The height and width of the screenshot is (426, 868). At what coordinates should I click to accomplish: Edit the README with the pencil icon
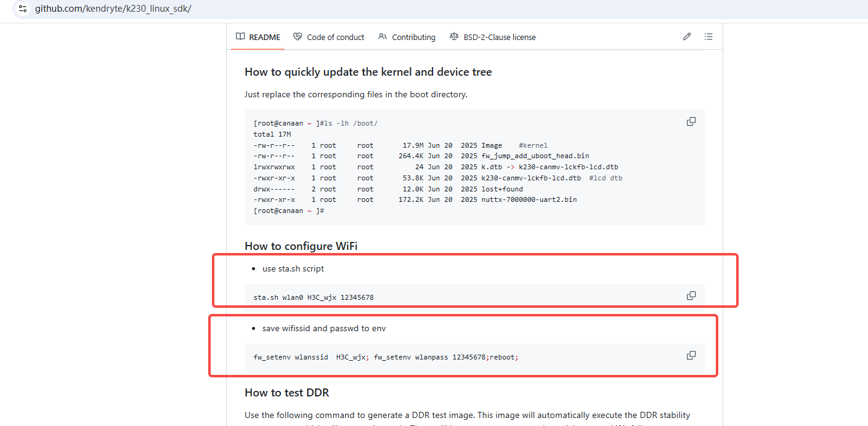click(x=687, y=37)
